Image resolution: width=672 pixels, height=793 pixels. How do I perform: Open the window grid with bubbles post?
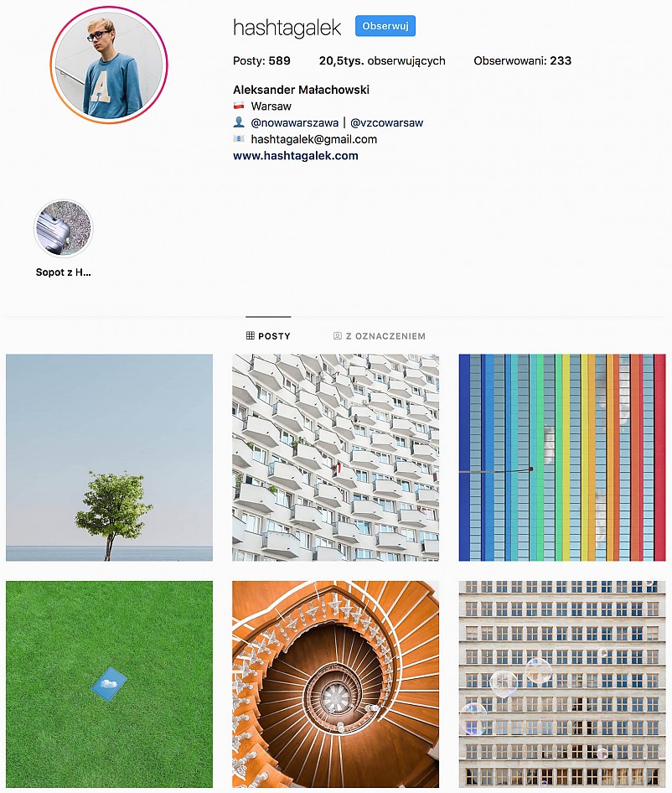(x=562, y=684)
